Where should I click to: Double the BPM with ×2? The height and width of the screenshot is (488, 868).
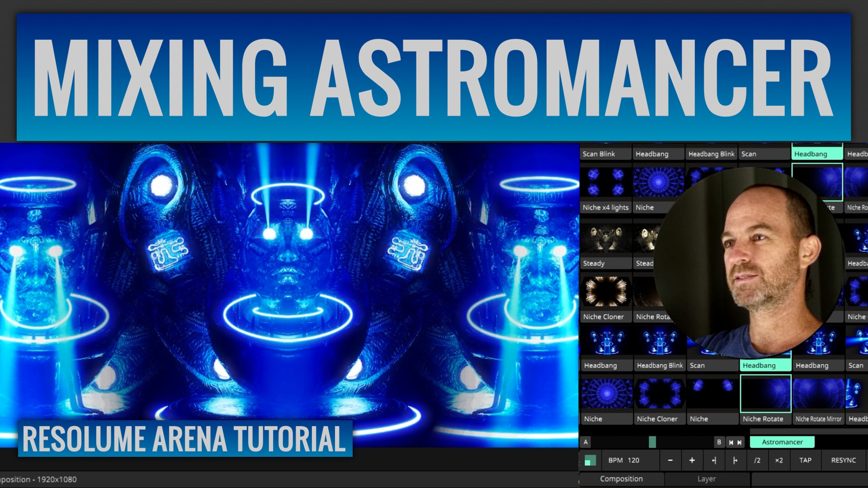coord(779,460)
